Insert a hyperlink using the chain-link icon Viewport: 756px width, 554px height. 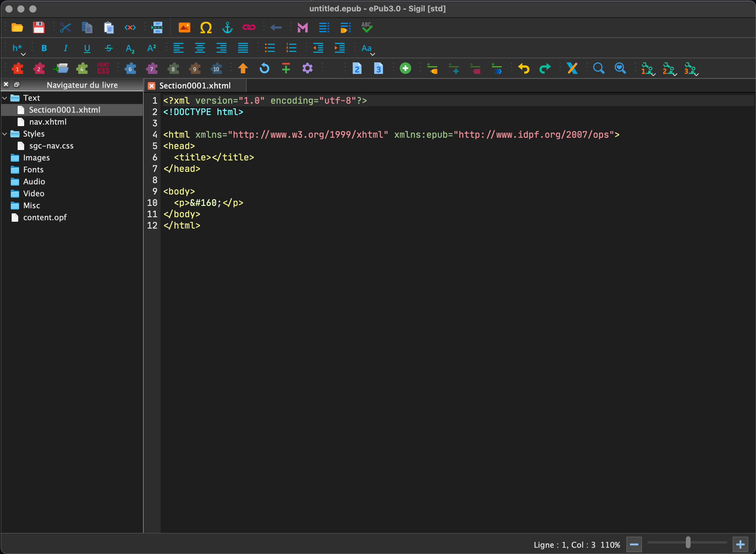[249, 27]
